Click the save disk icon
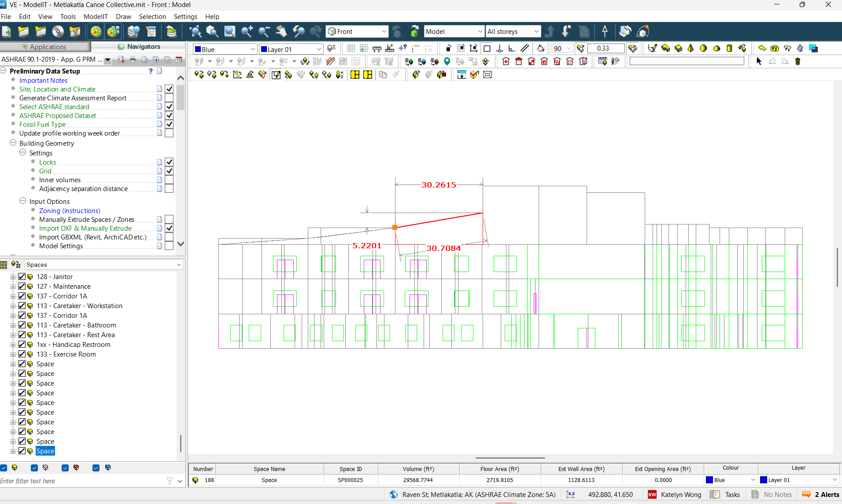Screen dimensions: 842x504 pos(58,31)
